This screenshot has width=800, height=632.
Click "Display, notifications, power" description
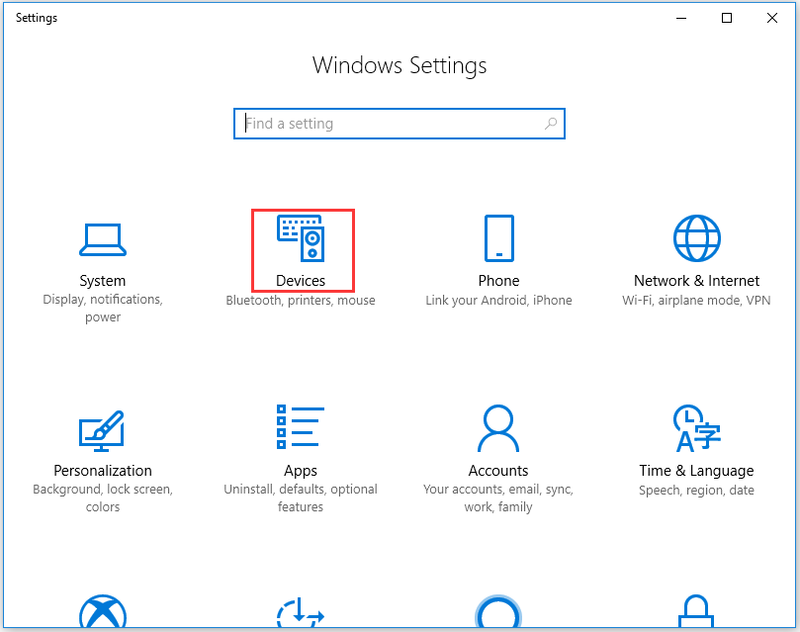pyautogui.click(x=103, y=308)
